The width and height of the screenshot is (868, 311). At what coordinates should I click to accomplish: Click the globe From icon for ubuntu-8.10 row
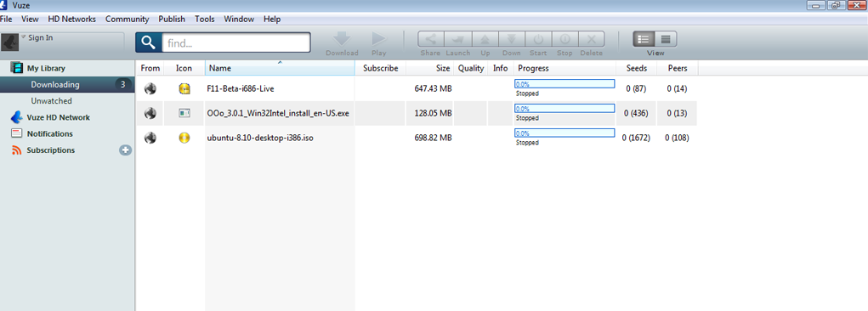(x=150, y=138)
